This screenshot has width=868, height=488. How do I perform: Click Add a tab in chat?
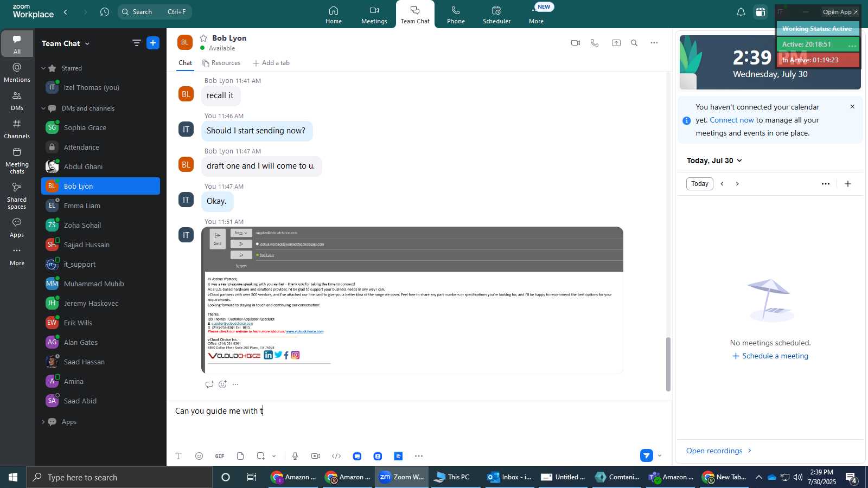[271, 63]
